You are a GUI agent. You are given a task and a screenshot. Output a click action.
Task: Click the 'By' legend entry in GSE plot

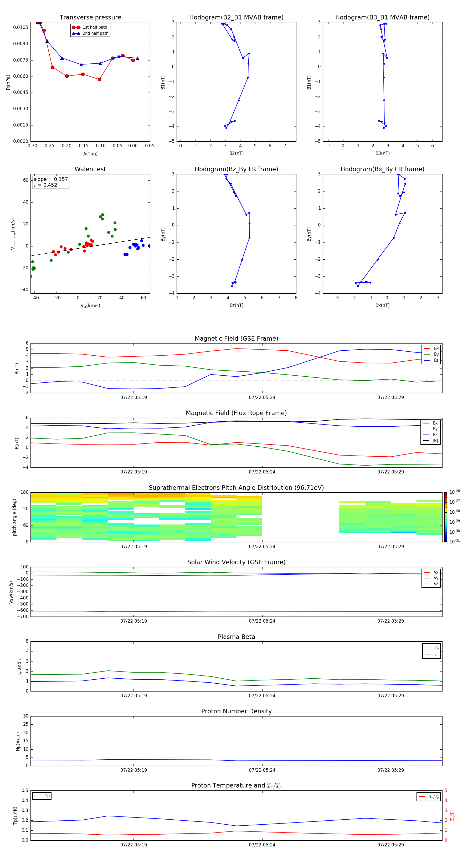click(x=431, y=354)
